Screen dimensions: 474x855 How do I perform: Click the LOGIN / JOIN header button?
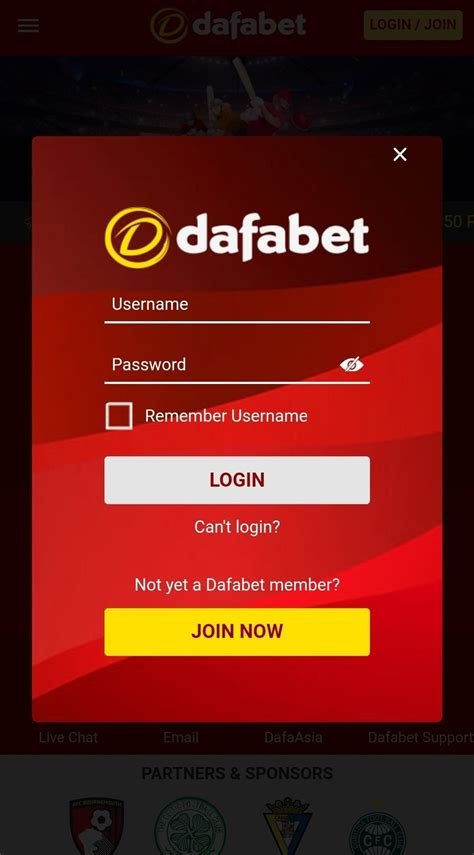coord(413,25)
